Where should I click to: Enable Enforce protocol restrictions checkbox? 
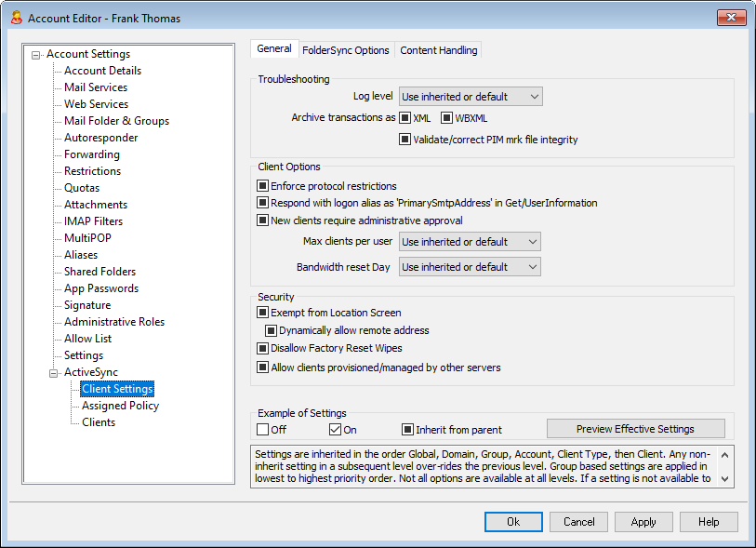[x=263, y=186]
